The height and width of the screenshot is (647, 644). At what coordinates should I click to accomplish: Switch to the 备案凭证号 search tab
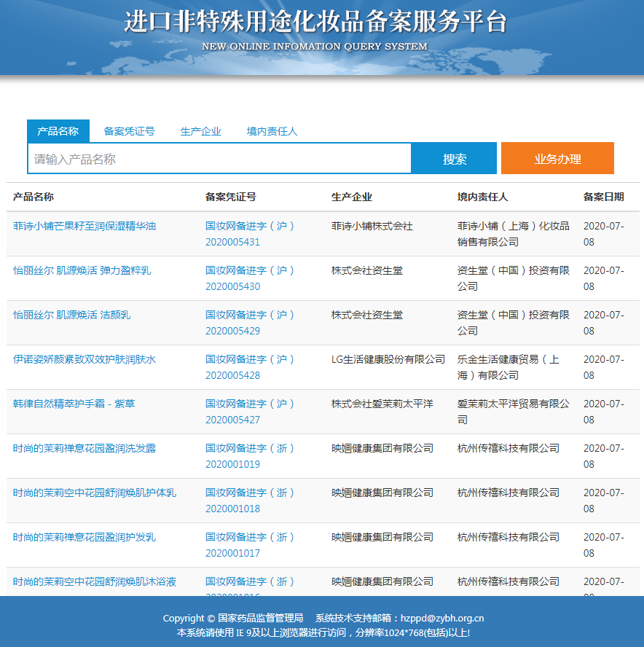129,131
